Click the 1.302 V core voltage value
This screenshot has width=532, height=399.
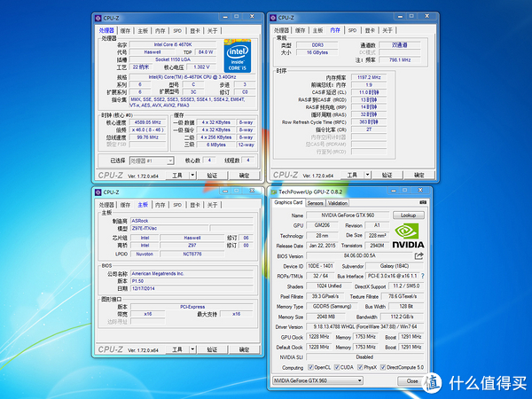point(201,66)
